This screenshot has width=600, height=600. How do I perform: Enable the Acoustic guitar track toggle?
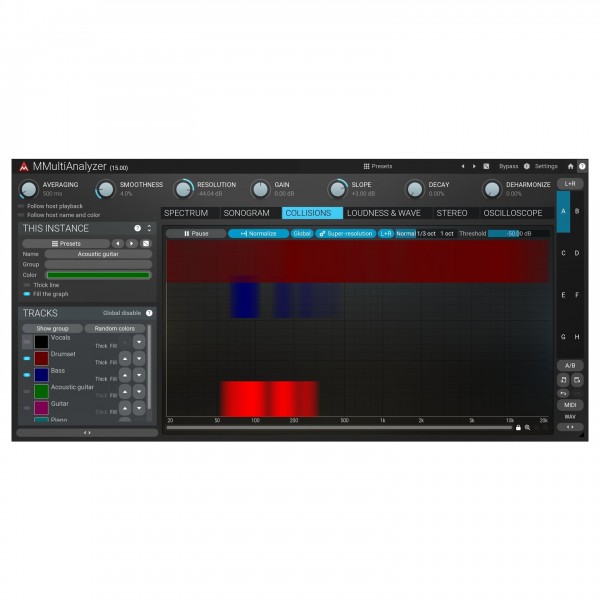point(27,391)
